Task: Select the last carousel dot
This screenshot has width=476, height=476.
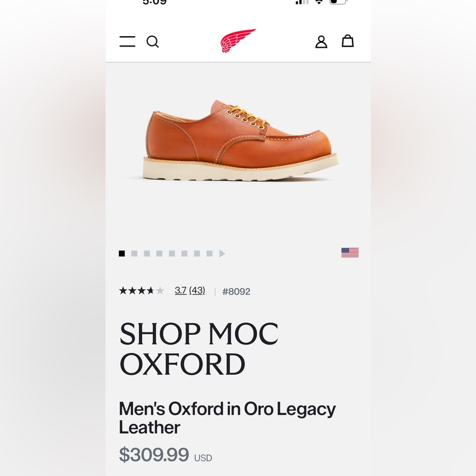Action: coord(208,253)
